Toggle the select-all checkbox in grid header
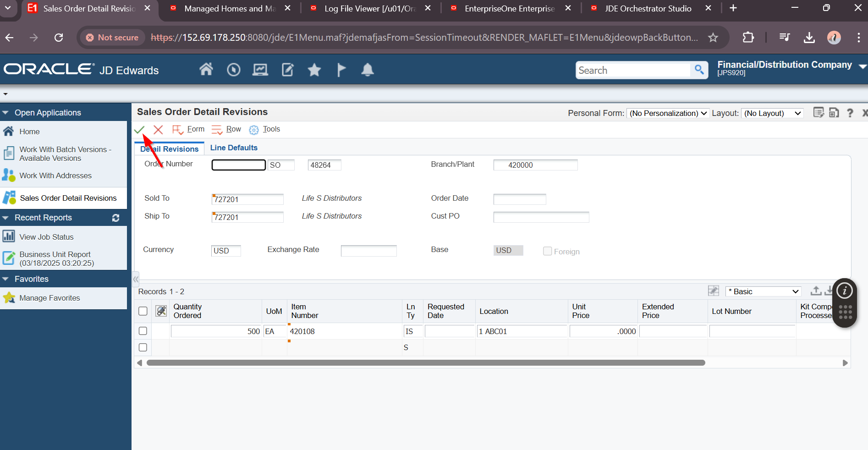This screenshot has width=868, height=450. [x=143, y=311]
